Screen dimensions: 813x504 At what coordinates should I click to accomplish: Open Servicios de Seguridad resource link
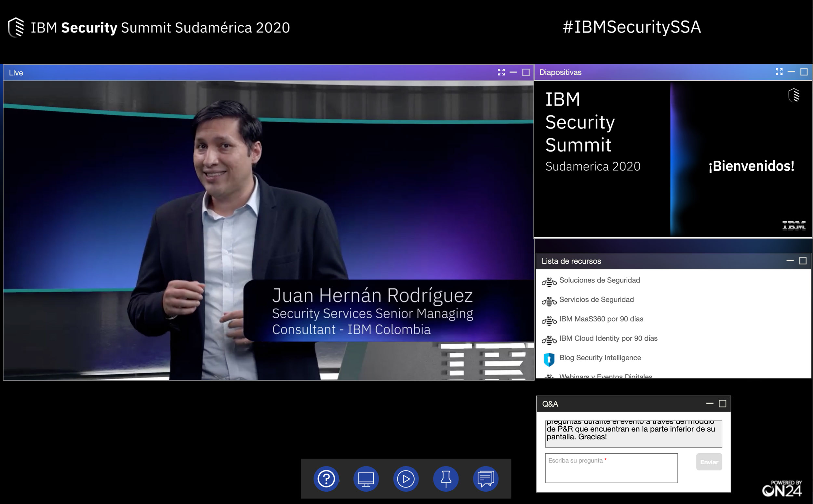[596, 299]
